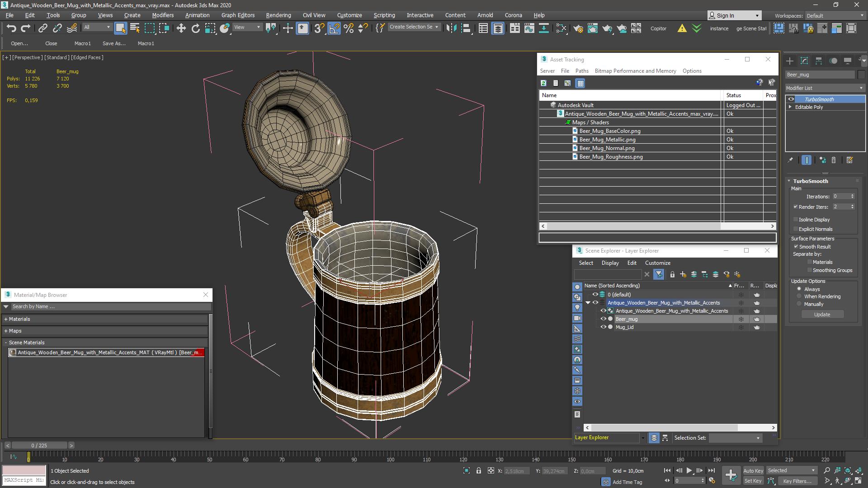Enable the Isoline Display checkbox
The image size is (868, 488).
click(x=796, y=220)
